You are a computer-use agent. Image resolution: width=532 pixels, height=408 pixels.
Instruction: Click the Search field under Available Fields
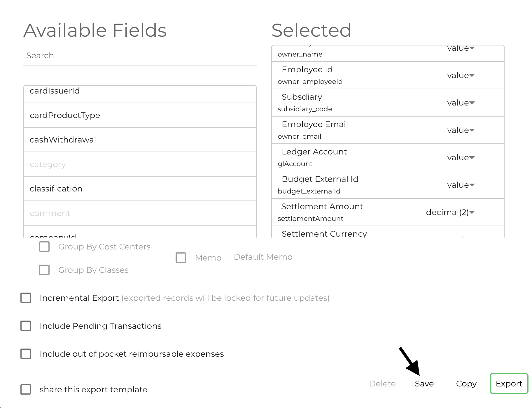[140, 56]
